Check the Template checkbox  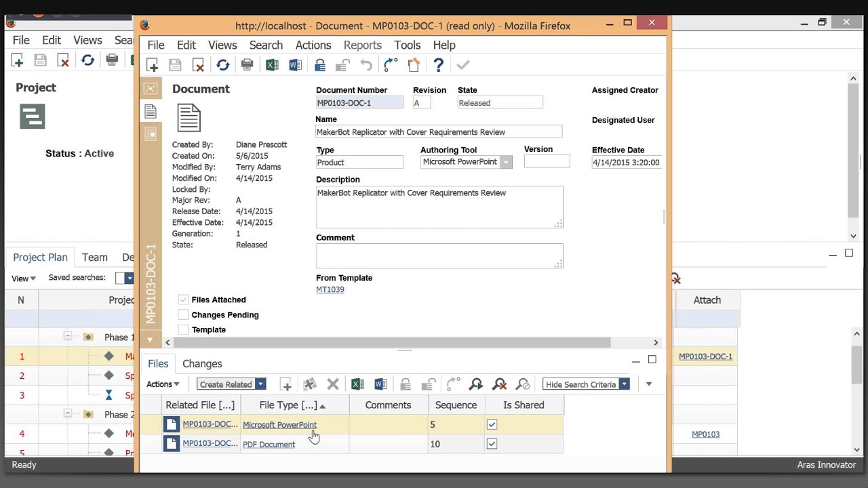coord(183,329)
